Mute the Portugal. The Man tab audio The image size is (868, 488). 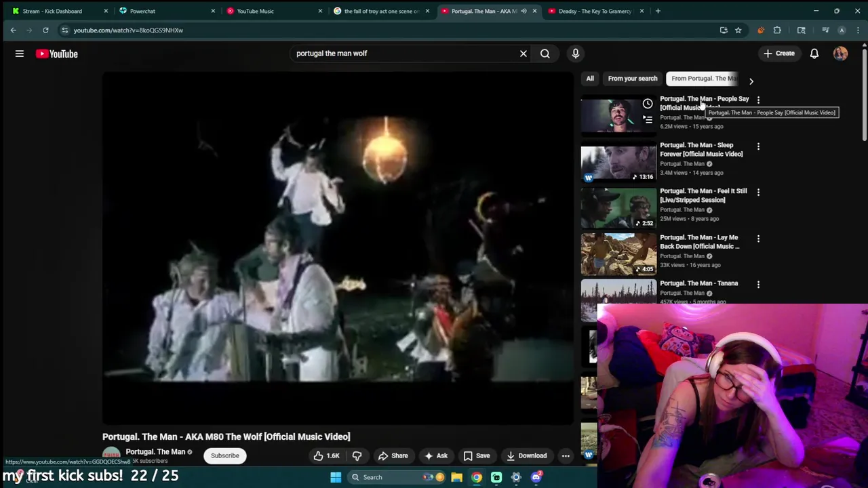524,11
